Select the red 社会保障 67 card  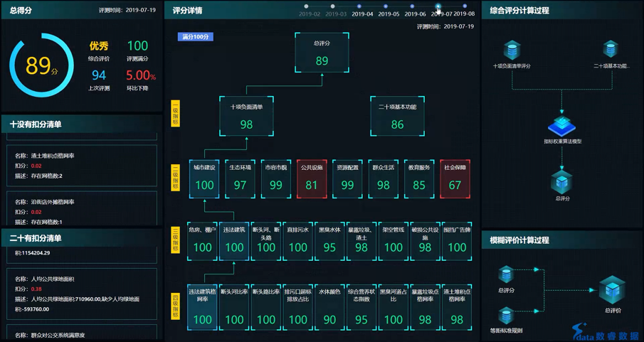(x=455, y=179)
